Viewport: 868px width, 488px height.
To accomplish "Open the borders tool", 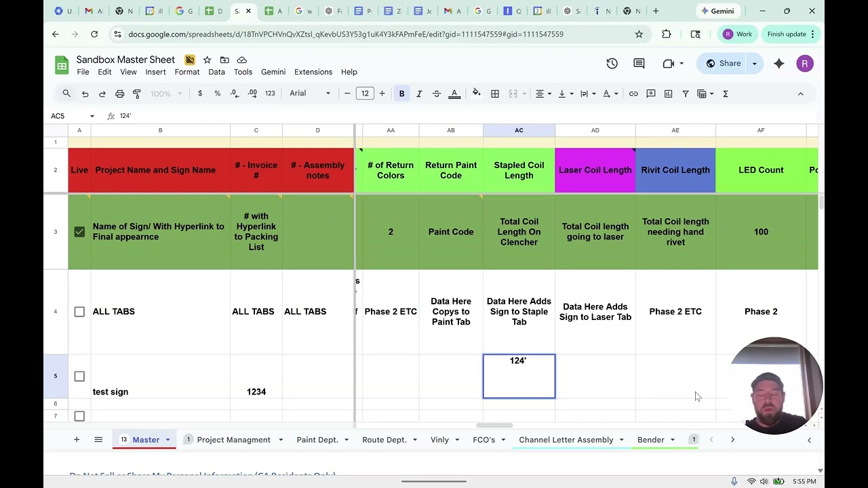I will coord(495,94).
